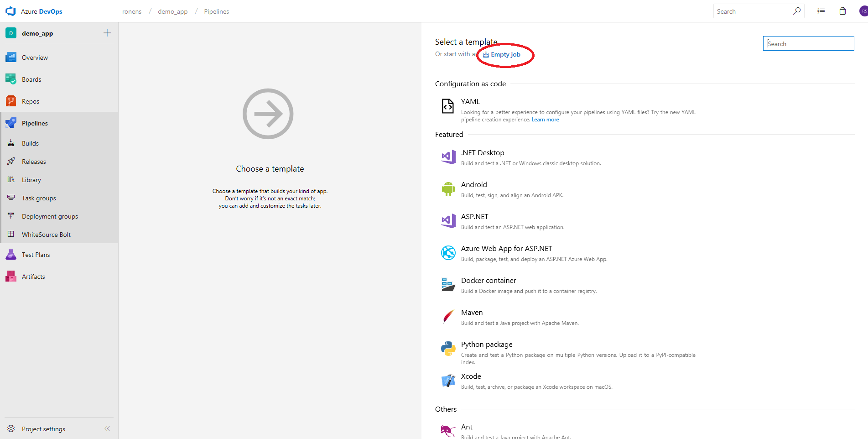Open Repos via its sidebar icon
This screenshot has width=868, height=439.
pos(11,101)
